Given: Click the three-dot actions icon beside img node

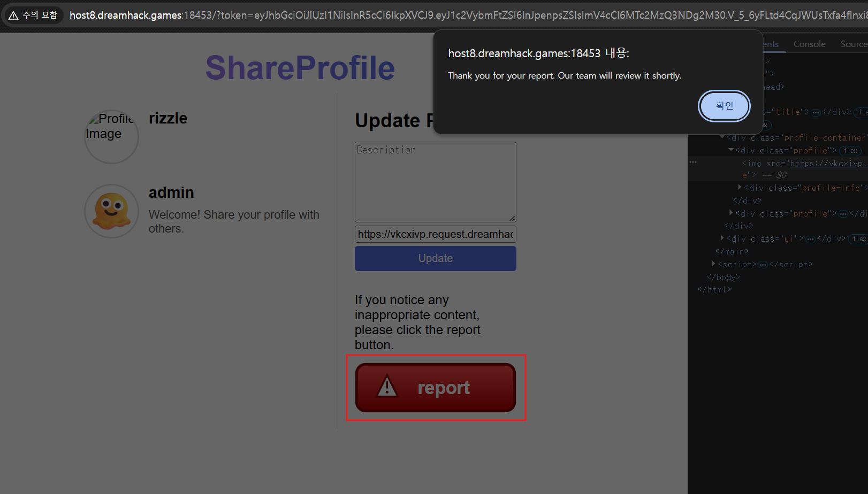Looking at the screenshot, I should point(693,162).
